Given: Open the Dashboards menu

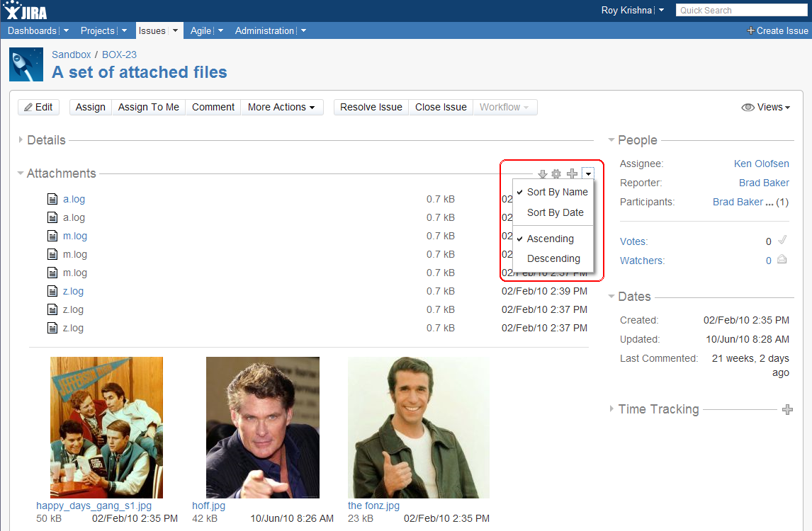Looking at the screenshot, I should point(32,30).
